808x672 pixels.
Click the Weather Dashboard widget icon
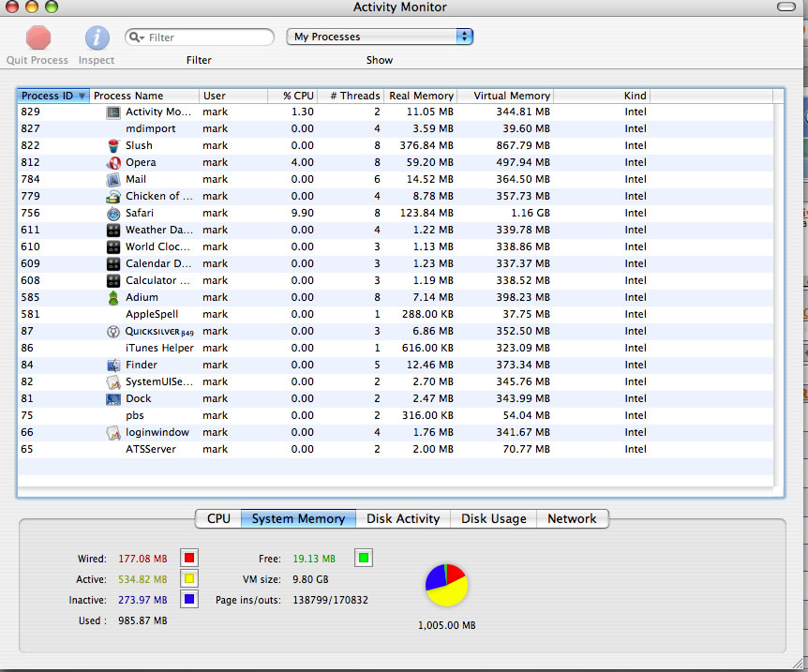(x=113, y=231)
